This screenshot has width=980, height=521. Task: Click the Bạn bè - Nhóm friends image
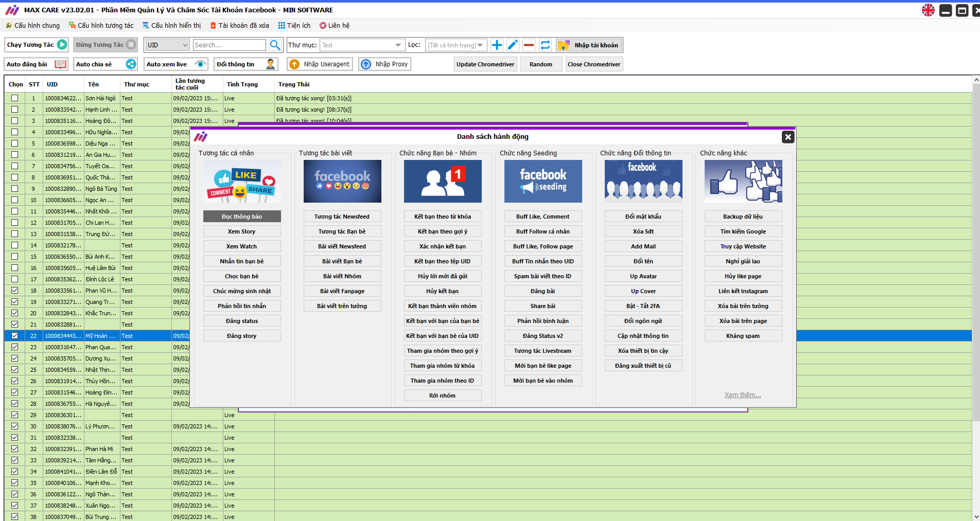tap(443, 181)
